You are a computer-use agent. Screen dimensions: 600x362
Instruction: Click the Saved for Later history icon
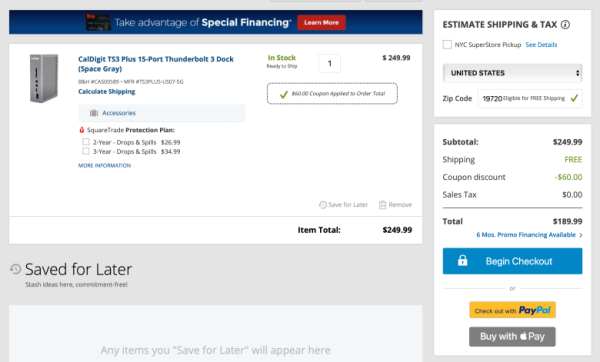16,269
